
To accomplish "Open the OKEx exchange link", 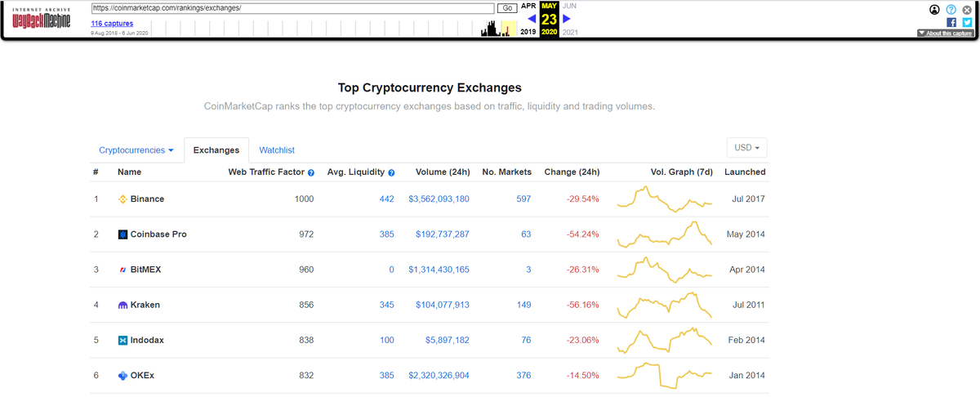I will coord(142,376).
